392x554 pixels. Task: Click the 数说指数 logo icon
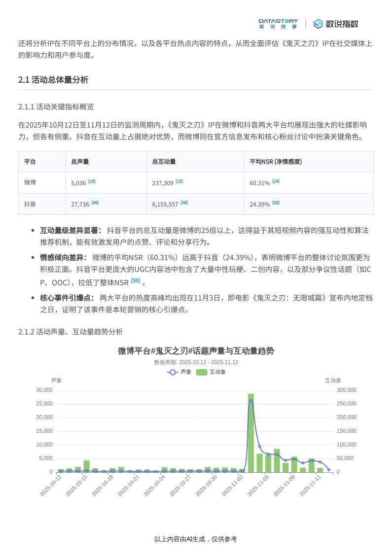(318, 24)
